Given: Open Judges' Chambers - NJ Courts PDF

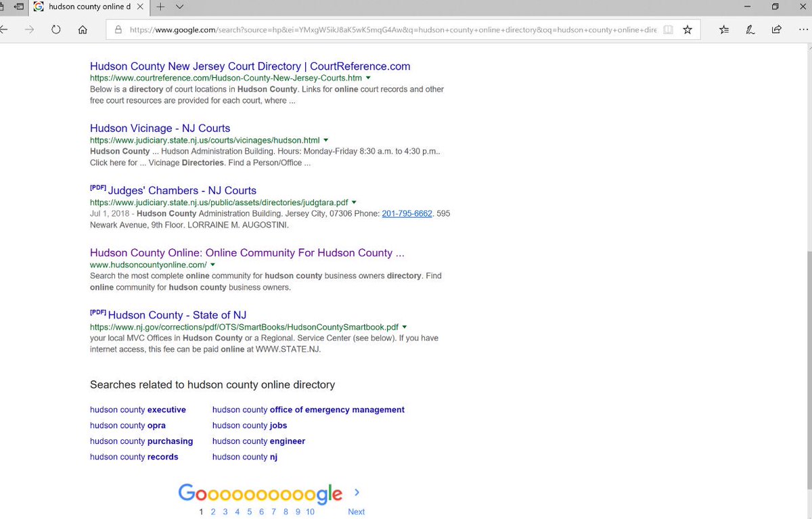Looking at the screenshot, I should point(182,191).
